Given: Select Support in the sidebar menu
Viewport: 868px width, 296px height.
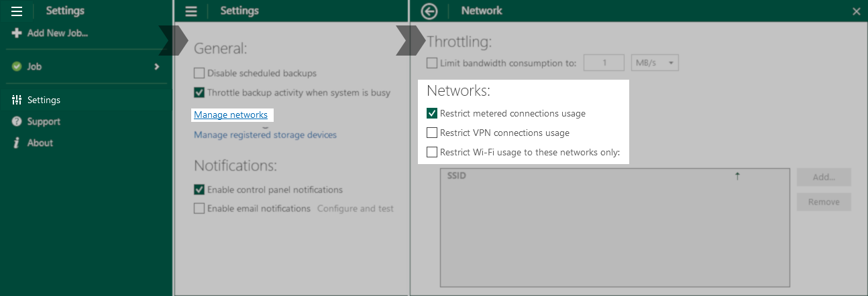Looking at the screenshot, I should pyautogui.click(x=44, y=121).
